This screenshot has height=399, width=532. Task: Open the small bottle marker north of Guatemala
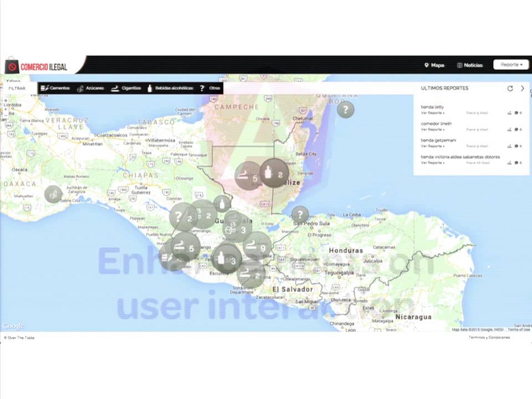pyautogui.click(x=222, y=204)
